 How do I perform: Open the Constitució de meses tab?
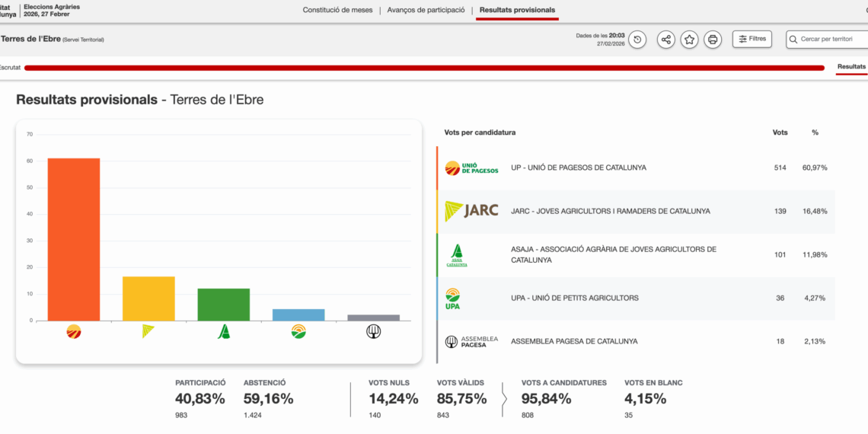(x=338, y=11)
